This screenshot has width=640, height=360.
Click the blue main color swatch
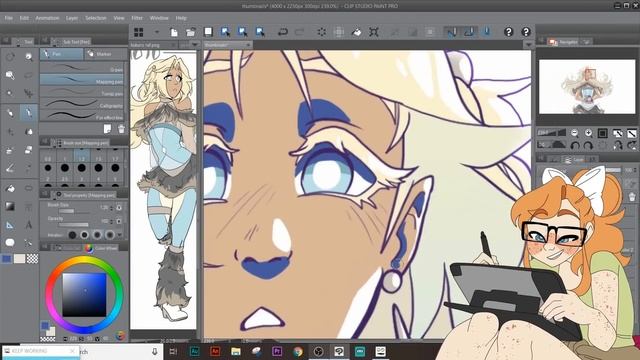7,258
